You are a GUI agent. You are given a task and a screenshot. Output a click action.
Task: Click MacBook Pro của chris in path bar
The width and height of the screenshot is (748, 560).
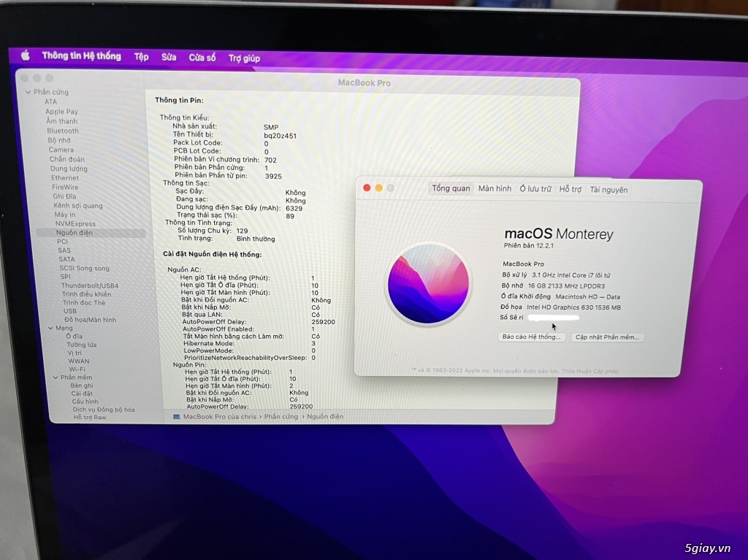(220, 416)
